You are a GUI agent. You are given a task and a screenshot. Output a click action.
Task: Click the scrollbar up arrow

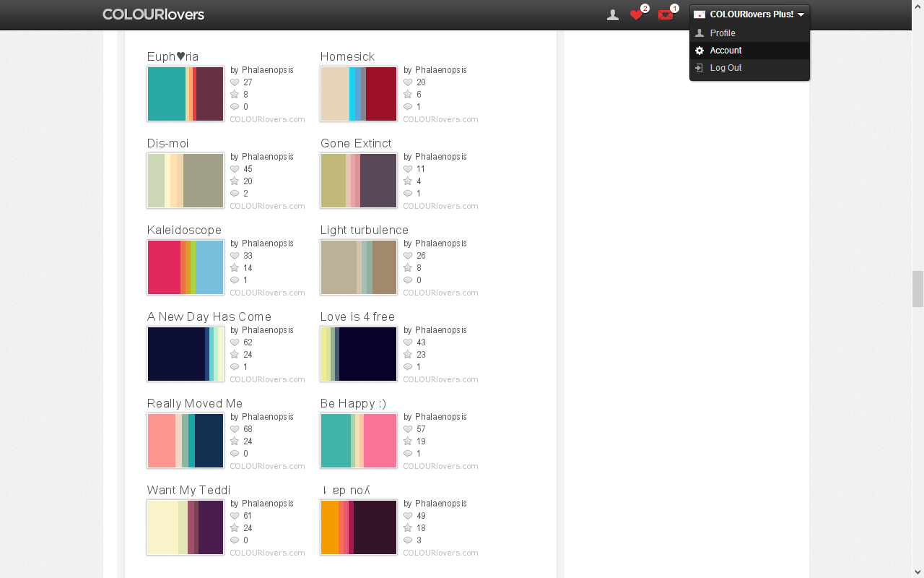tap(918, 6)
